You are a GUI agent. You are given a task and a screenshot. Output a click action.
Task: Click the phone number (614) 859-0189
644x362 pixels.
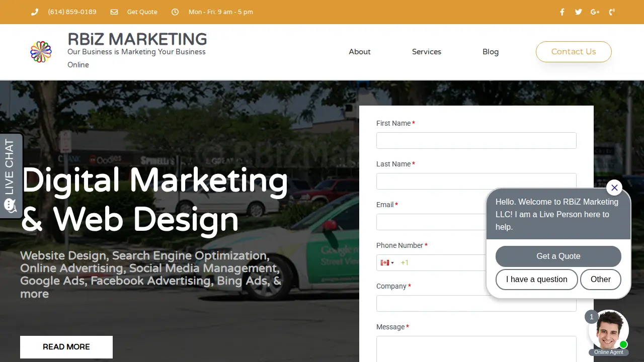pyautogui.click(x=72, y=12)
